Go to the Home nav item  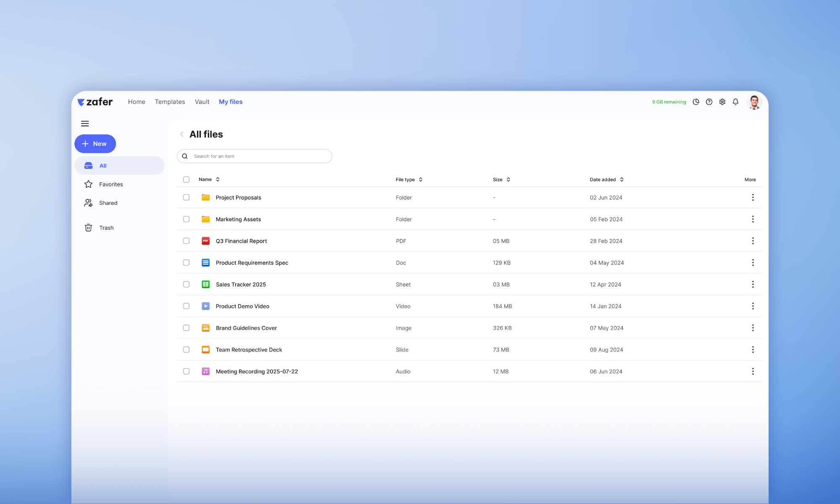136,102
